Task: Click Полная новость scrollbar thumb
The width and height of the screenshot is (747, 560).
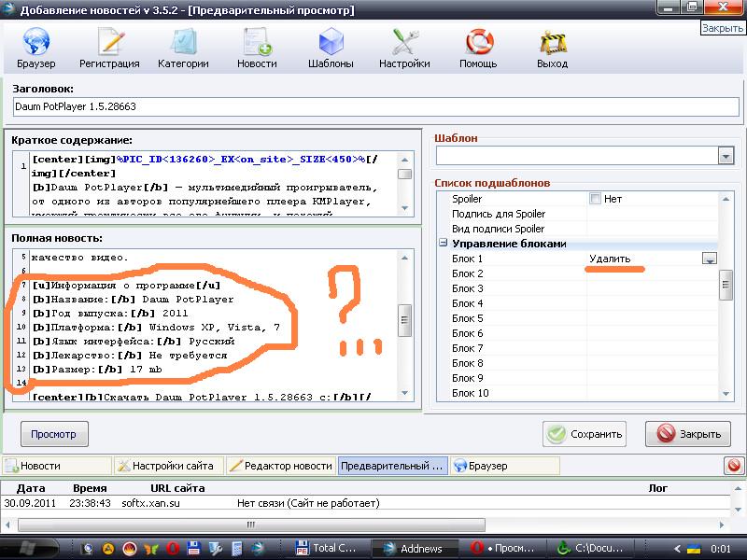Action: point(404,320)
